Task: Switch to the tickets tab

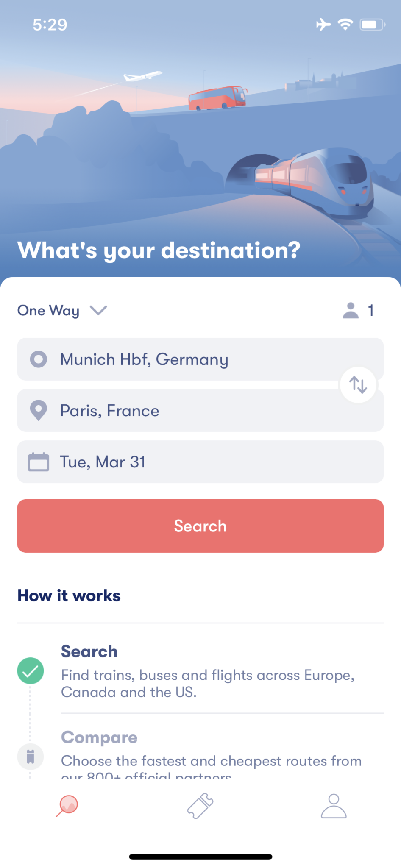Action: (200, 806)
